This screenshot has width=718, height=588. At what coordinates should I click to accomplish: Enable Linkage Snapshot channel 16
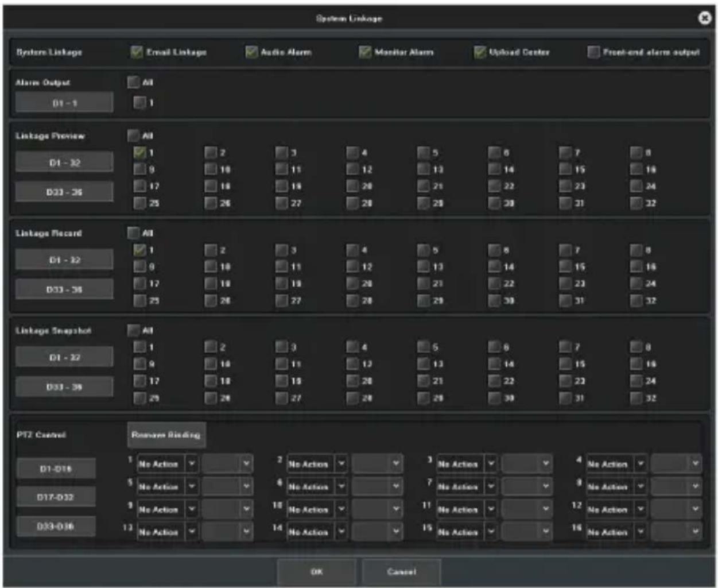tap(637, 364)
